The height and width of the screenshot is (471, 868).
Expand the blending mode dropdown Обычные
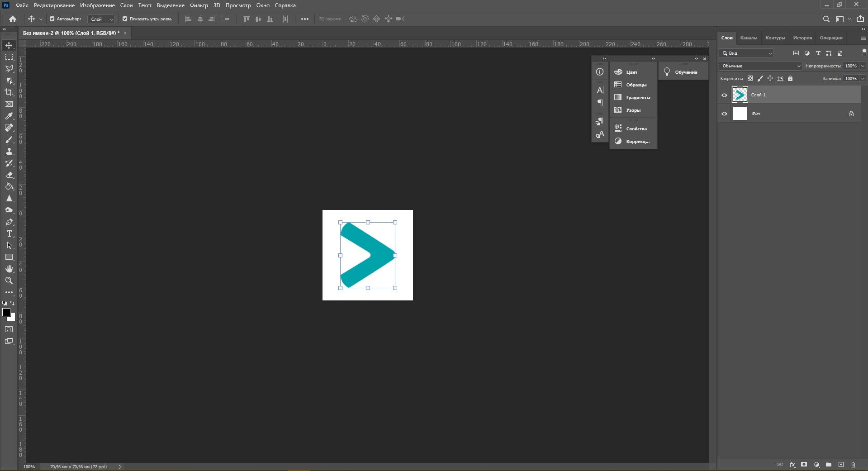[799, 66]
